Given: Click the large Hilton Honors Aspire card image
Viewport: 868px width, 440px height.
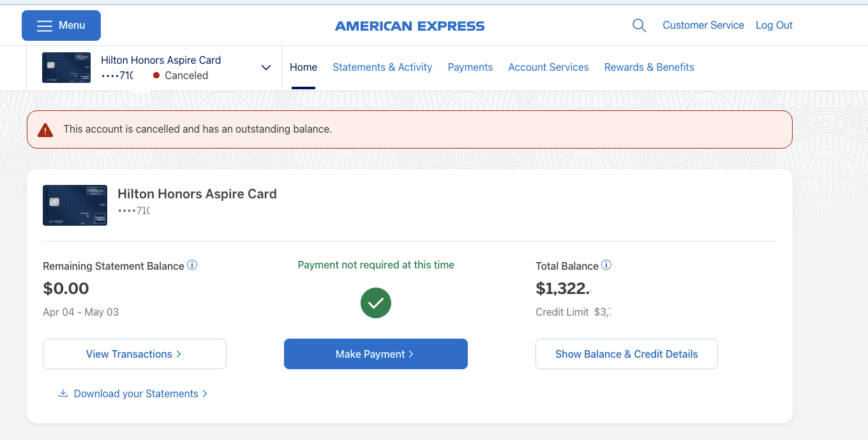Looking at the screenshot, I should tap(75, 205).
